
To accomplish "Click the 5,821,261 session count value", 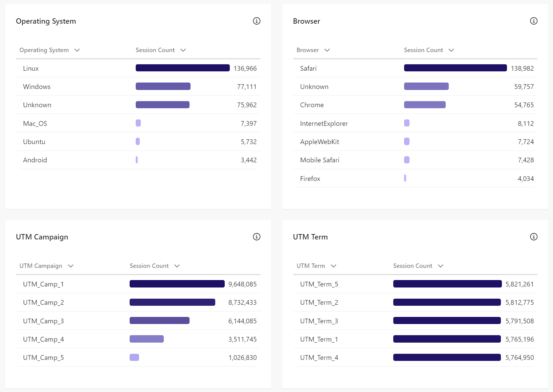I will (519, 284).
